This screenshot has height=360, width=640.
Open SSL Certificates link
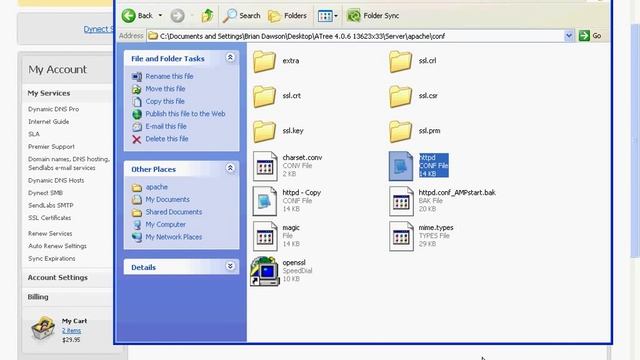click(x=49, y=218)
